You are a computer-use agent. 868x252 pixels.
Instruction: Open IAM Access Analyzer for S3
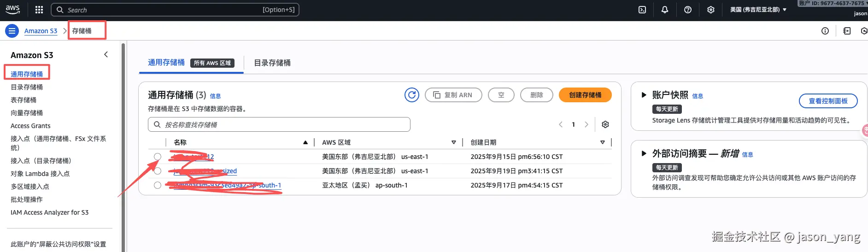pyautogui.click(x=50, y=212)
